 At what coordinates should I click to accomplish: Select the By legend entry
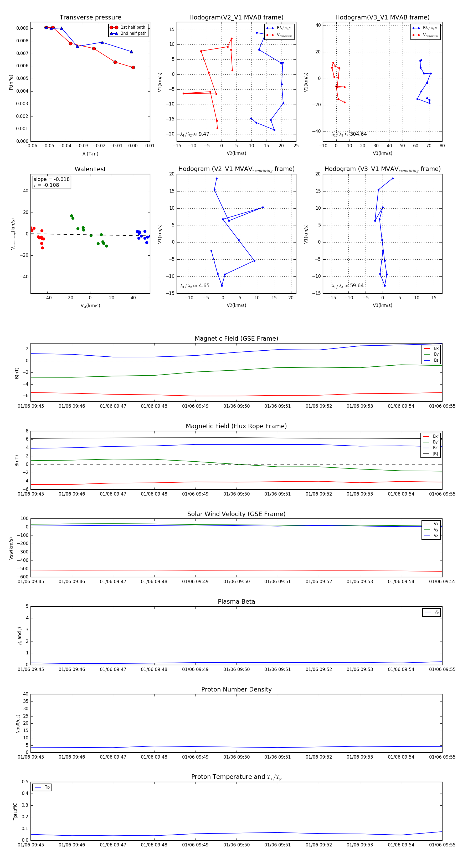click(x=431, y=355)
